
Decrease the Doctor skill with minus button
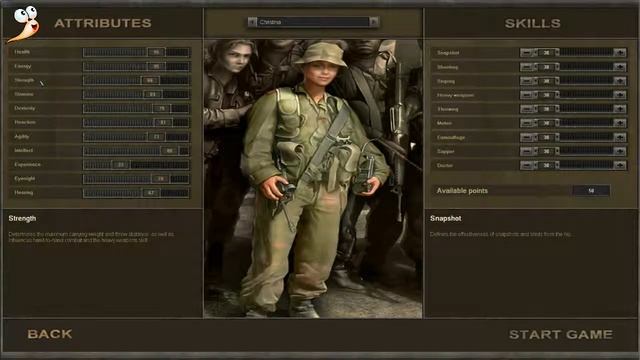pos(527,165)
